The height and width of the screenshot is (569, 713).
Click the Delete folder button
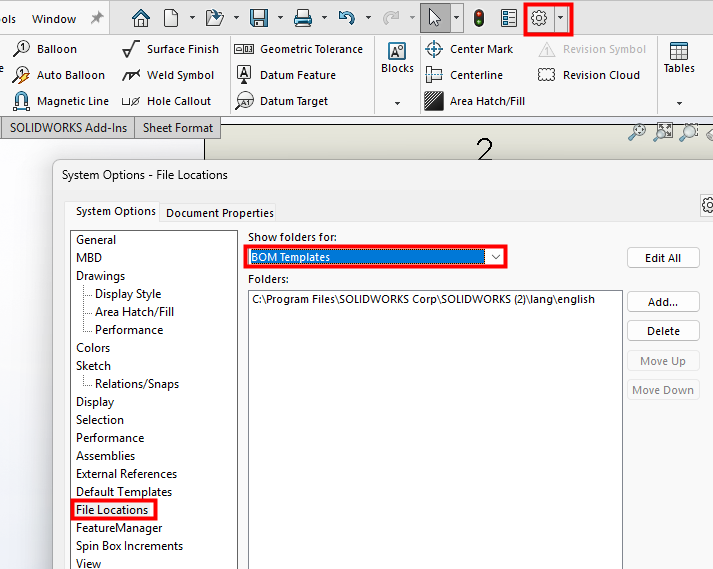663,331
